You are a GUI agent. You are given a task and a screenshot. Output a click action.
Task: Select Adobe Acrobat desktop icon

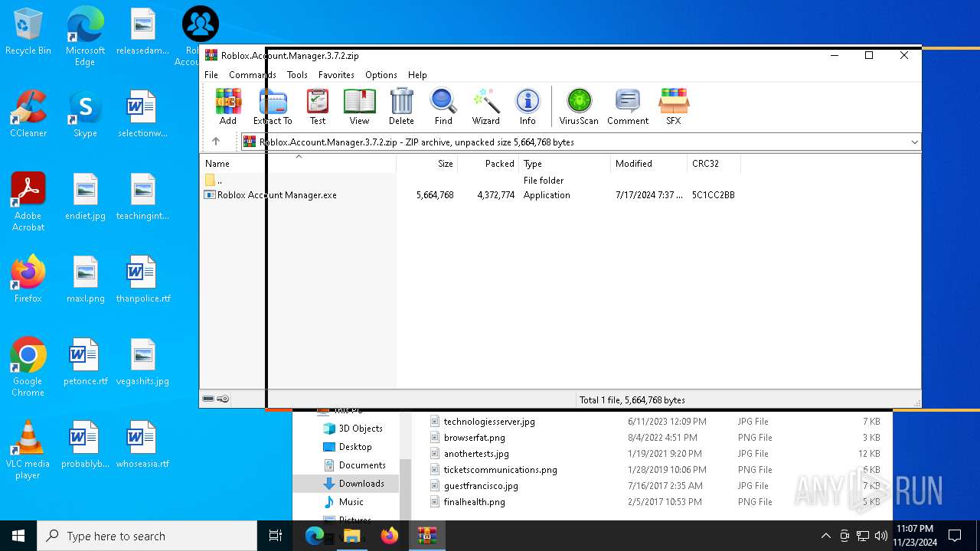point(28,202)
